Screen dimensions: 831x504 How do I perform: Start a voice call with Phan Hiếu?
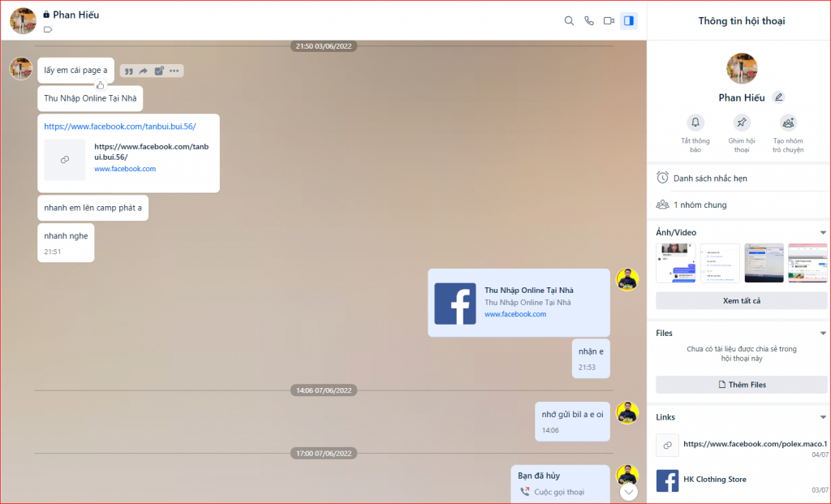tap(589, 21)
